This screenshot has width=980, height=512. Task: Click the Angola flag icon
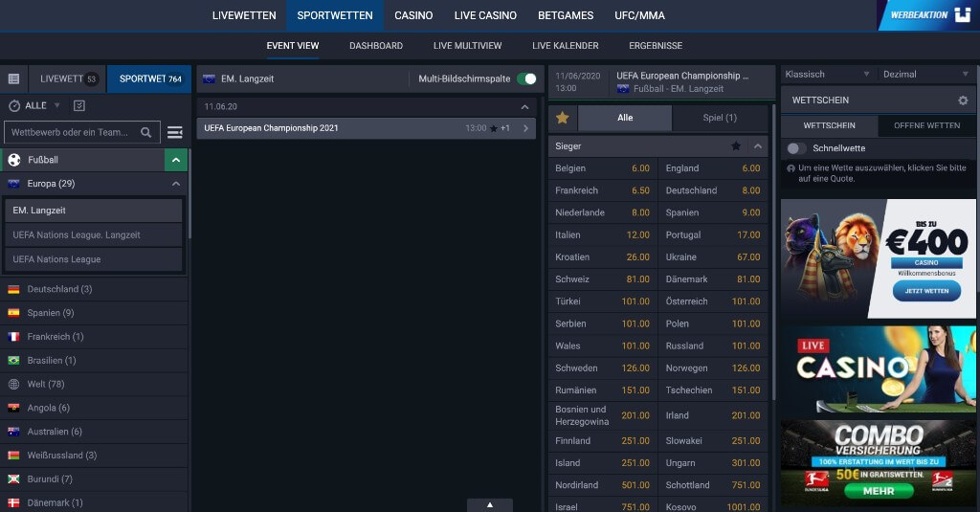[13, 408]
